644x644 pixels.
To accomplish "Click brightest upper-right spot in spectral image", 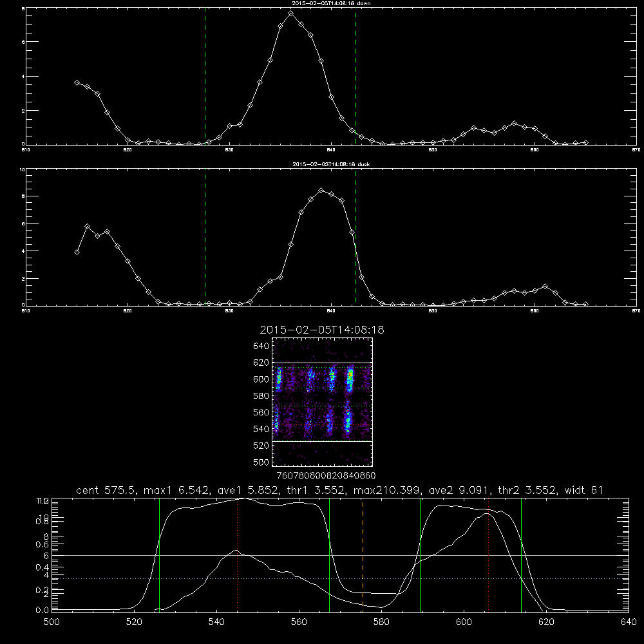I will click(350, 377).
